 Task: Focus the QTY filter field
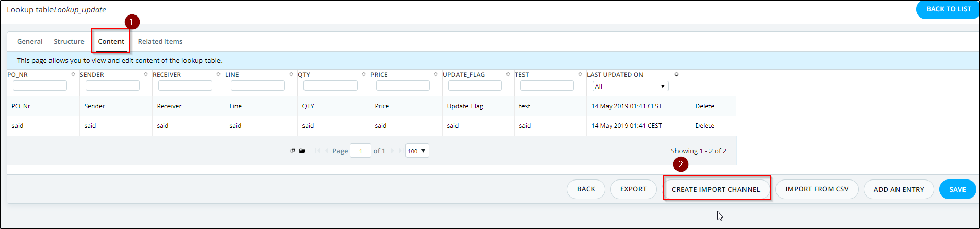[330, 86]
